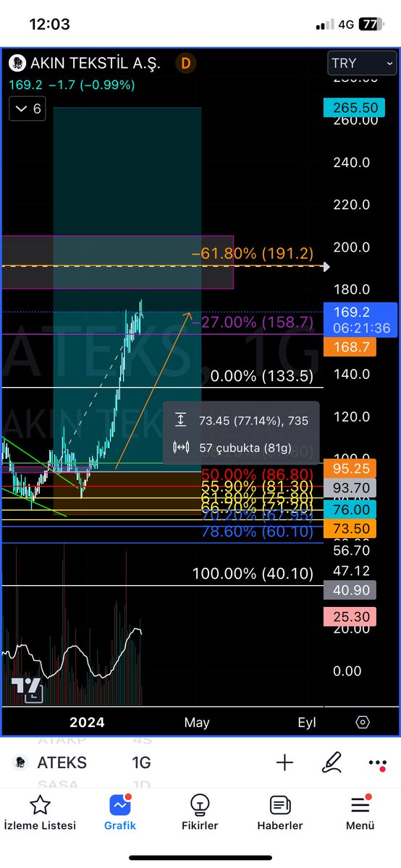The width and height of the screenshot is (401, 868).
Task: Open the Haberler tab
Action: point(280,813)
